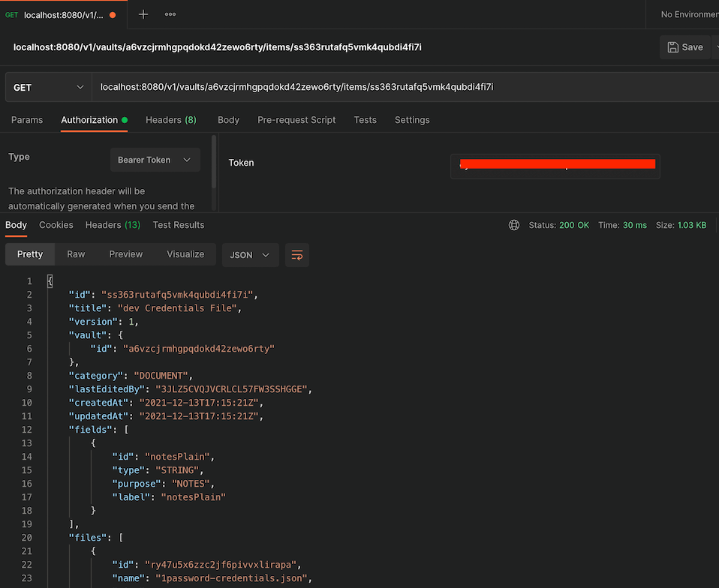Open the JSON response format dropdown
This screenshot has height=588, width=719.
point(250,255)
